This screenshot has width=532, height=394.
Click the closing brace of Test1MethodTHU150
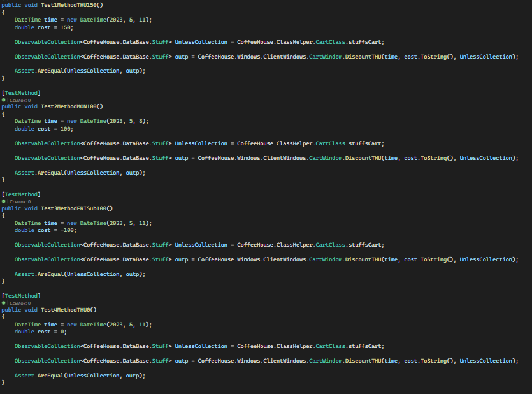3,78
